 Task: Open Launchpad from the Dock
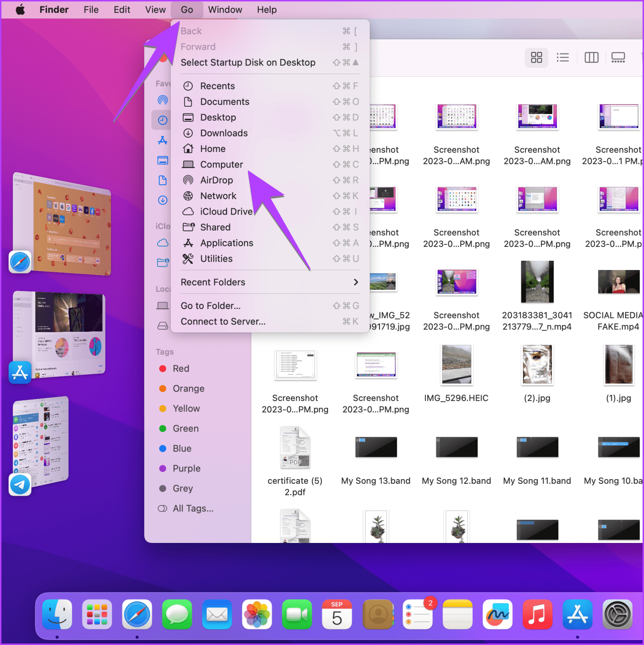(97, 615)
